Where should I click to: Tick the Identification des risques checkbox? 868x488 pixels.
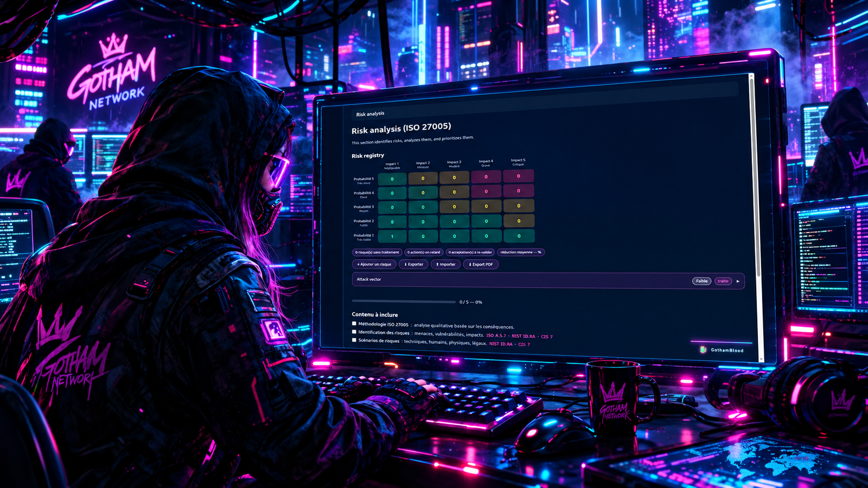click(354, 332)
